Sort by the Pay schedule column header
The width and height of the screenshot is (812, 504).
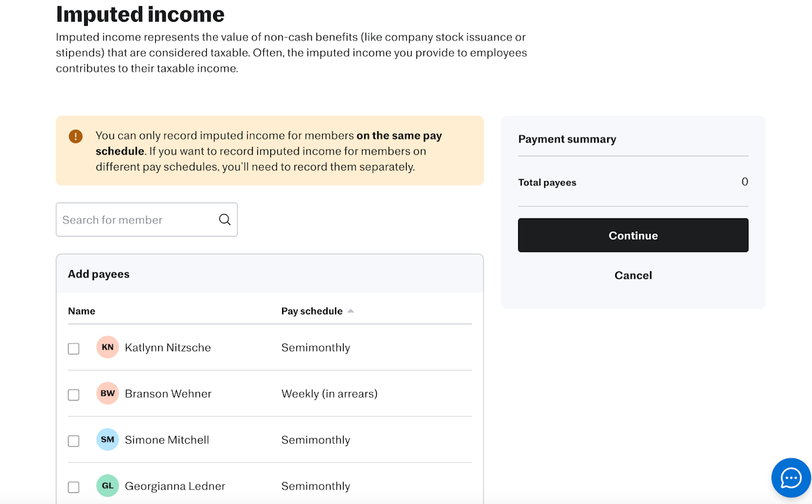point(312,311)
